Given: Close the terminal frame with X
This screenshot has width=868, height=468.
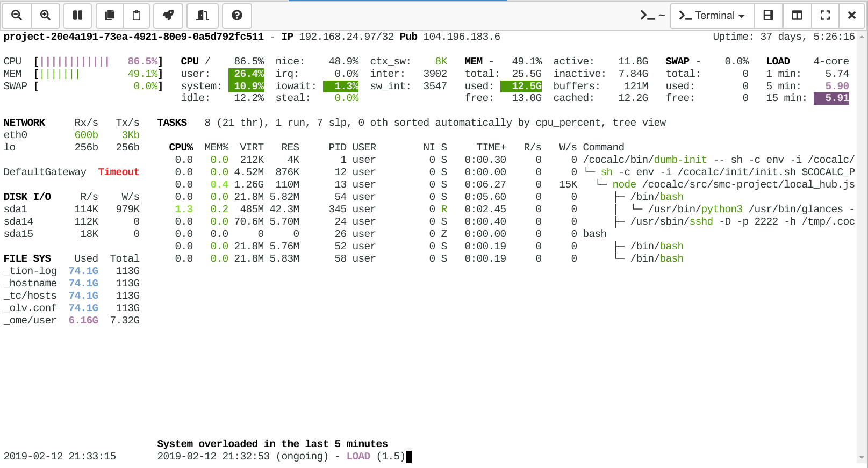Looking at the screenshot, I should [x=852, y=16].
